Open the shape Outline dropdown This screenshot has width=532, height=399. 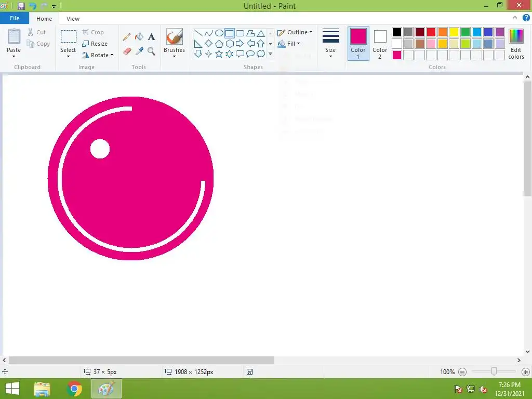pos(295,32)
